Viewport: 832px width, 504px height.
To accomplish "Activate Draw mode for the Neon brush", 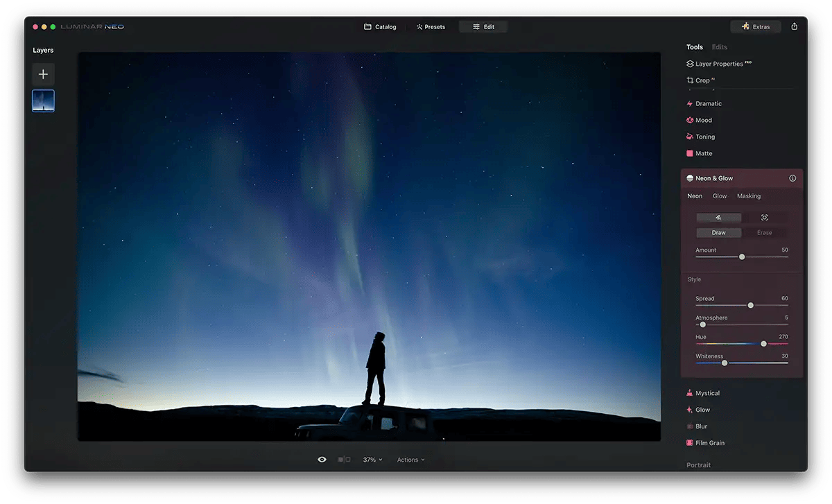I will point(718,232).
